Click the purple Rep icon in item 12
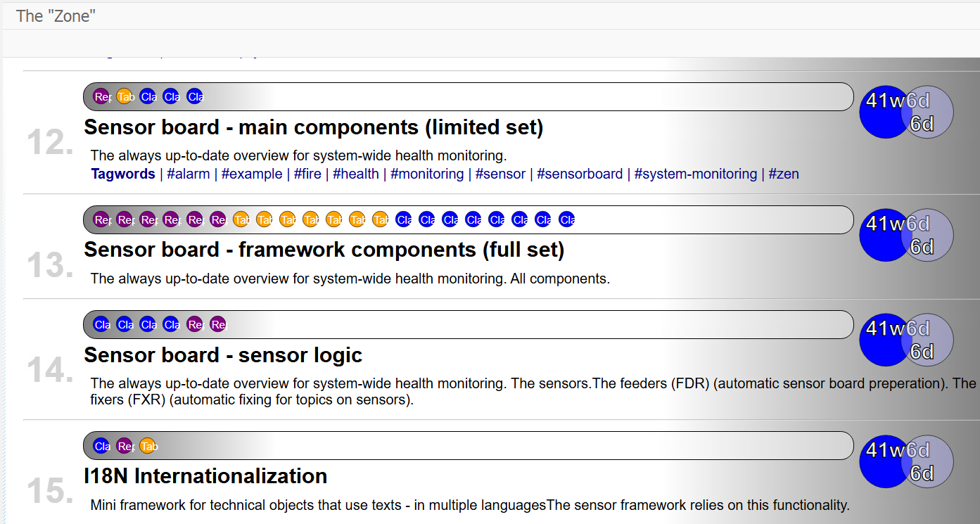This screenshot has height=524, width=980. point(102,97)
